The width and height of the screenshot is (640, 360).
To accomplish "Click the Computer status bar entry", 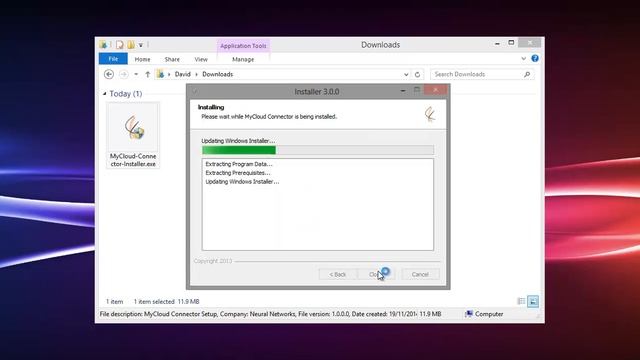I will (x=484, y=314).
